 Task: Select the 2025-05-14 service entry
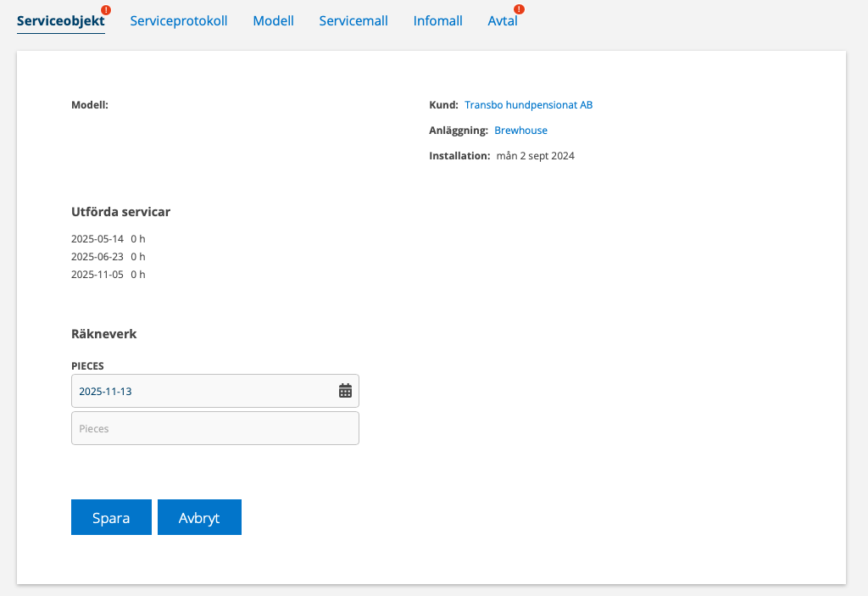97,239
